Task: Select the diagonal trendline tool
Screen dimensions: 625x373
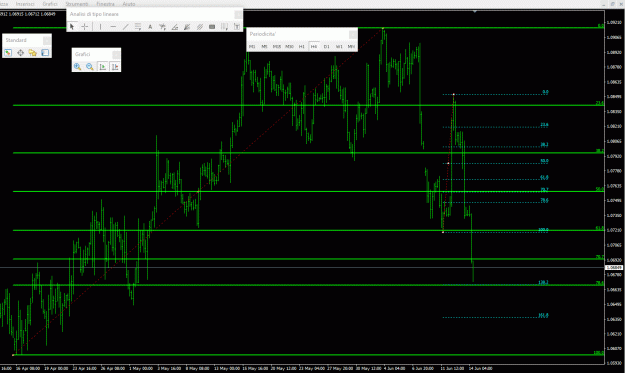Action: coord(126,27)
